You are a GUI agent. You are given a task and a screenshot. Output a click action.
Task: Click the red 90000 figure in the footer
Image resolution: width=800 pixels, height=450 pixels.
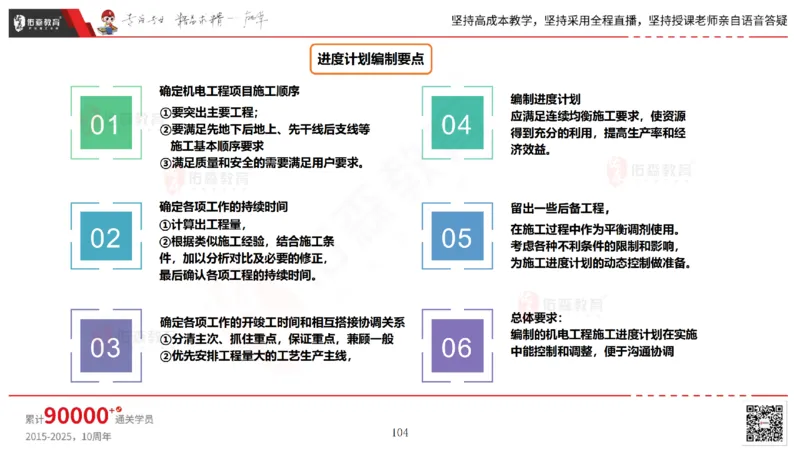click(x=77, y=416)
